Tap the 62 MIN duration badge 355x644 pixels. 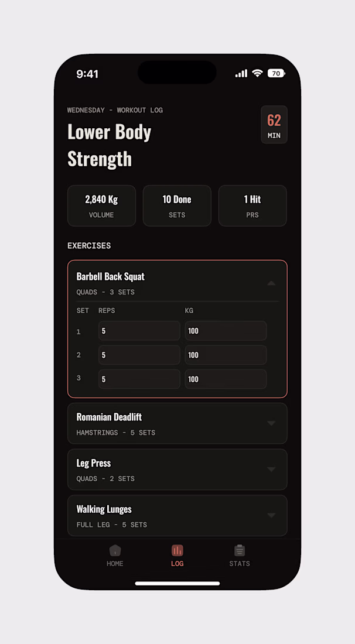tap(274, 125)
